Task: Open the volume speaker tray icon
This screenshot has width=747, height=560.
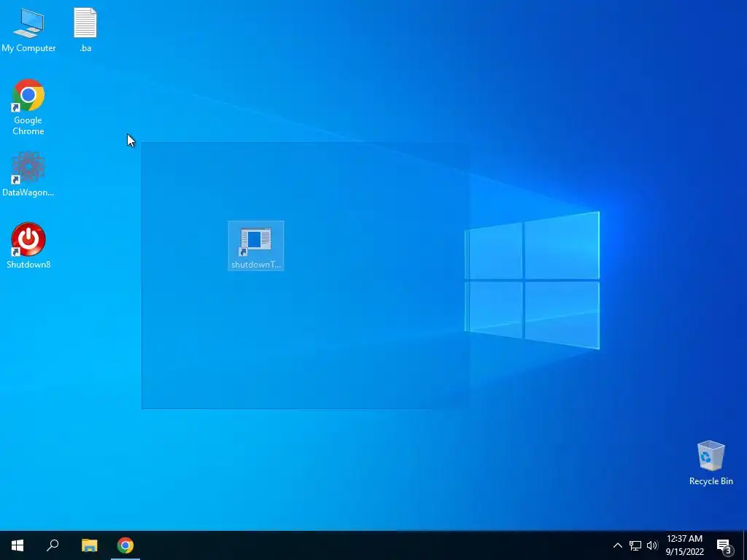Action: (652, 545)
